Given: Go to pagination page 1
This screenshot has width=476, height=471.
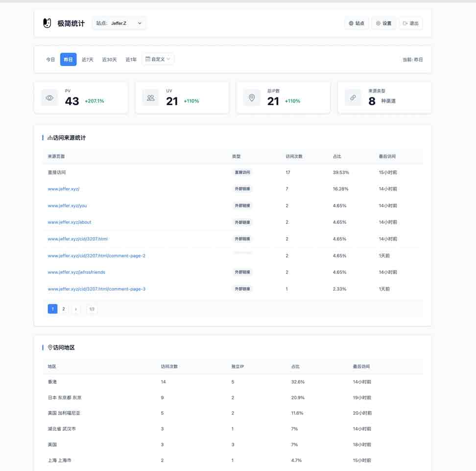Looking at the screenshot, I should (52, 309).
